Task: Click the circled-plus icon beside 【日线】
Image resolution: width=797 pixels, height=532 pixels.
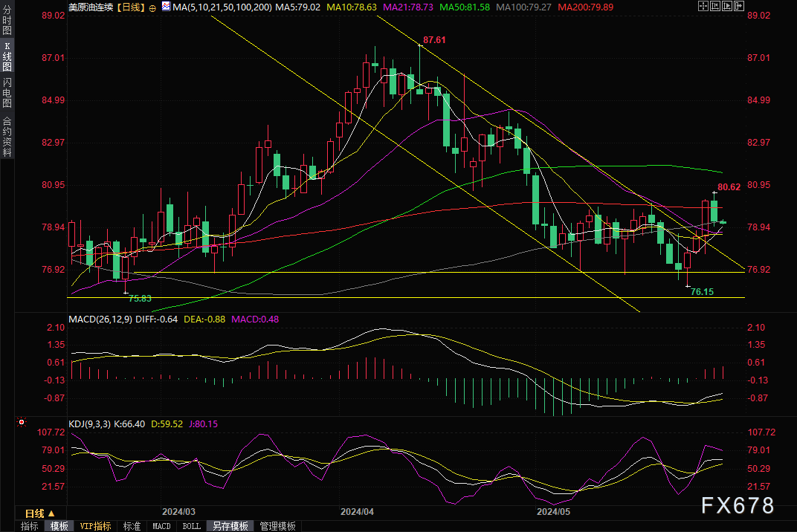Action: coord(152,7)
